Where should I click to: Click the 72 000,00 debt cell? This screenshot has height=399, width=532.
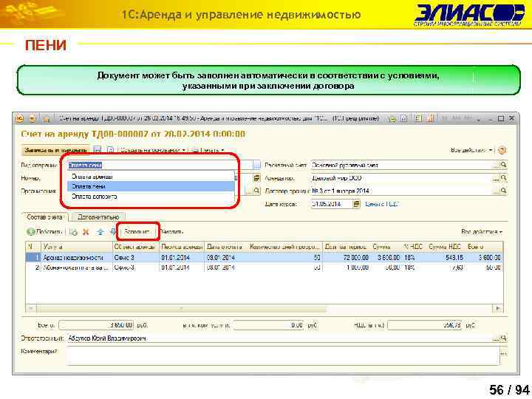click(x=346, y=258)
